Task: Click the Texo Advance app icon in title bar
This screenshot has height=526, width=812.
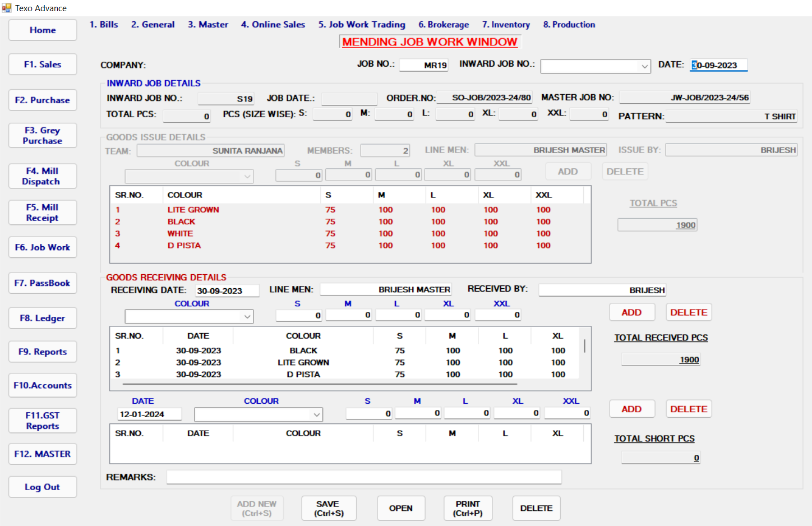Action: (x=7, y=8)
